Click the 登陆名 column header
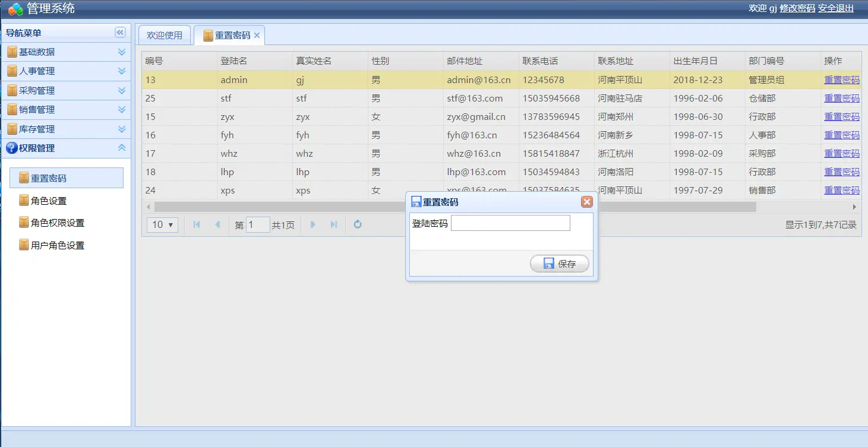The width and height of the screenshot is (868, 447). click(x=255, y=61)
